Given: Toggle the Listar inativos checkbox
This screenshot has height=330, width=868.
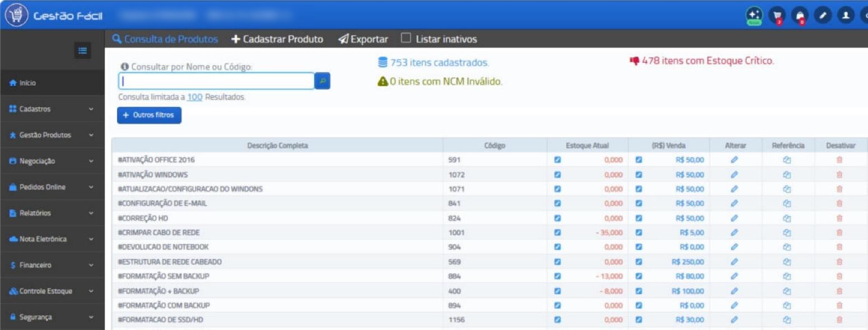Looking at the screenshot, I should (406, 38).
